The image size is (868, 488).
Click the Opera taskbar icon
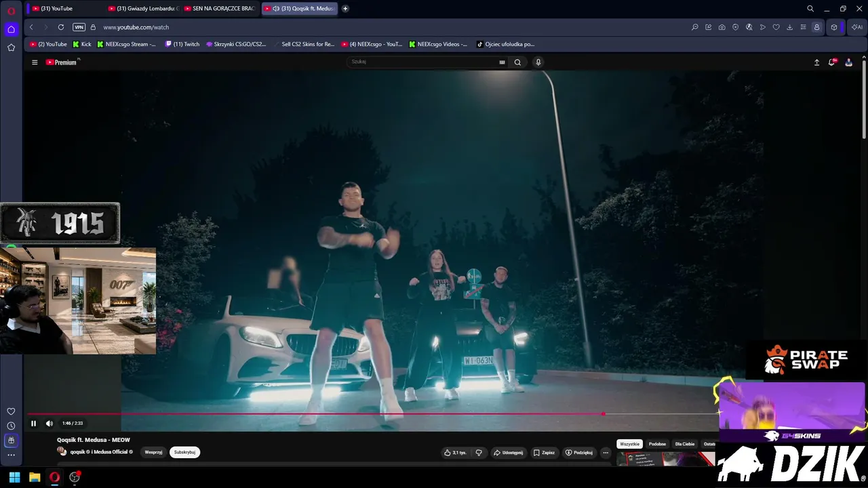54,477
